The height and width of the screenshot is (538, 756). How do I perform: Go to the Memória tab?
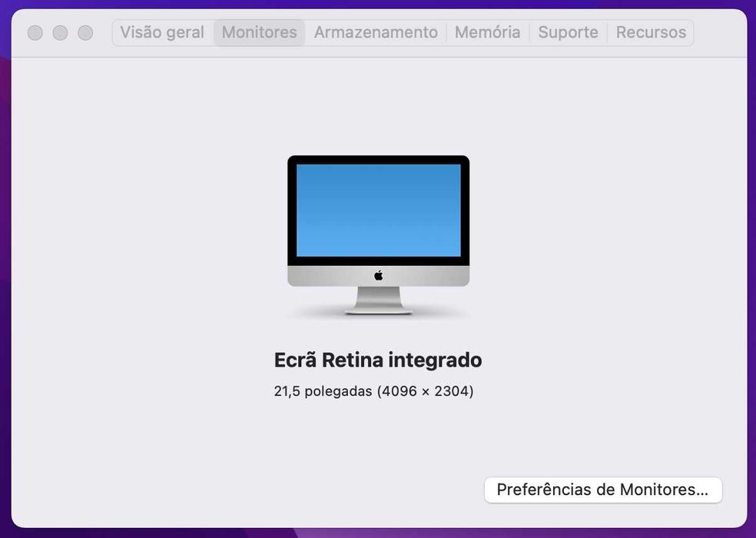tap(487, 32)
